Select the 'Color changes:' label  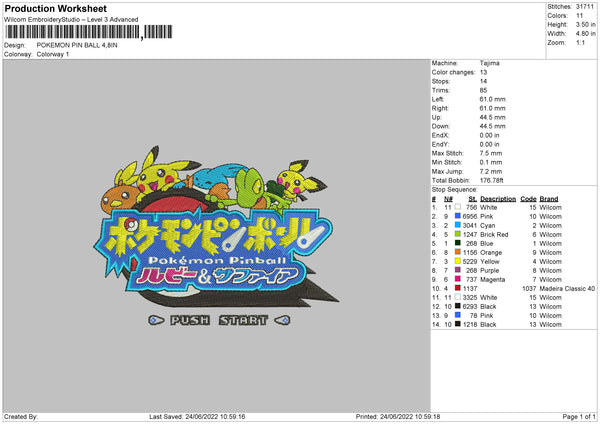453,72
